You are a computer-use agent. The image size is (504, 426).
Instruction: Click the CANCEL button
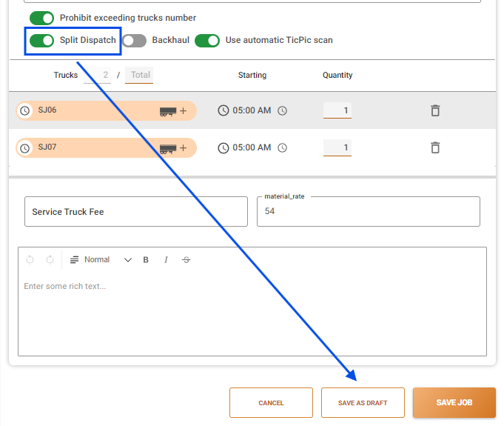(272, 403)
